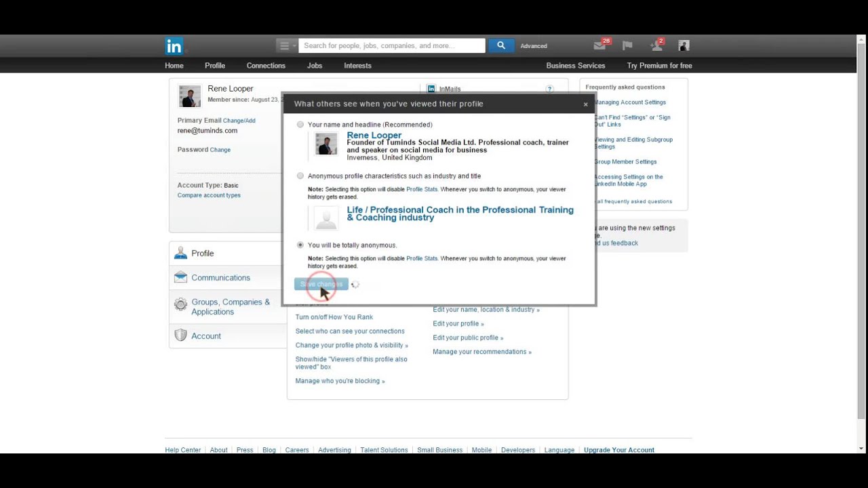Click all frequently asked questions link

coord(633,201)
